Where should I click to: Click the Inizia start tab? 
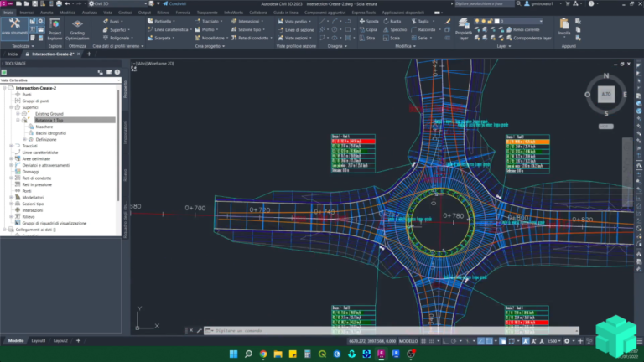pyautogui.click(x=13, y=54)
